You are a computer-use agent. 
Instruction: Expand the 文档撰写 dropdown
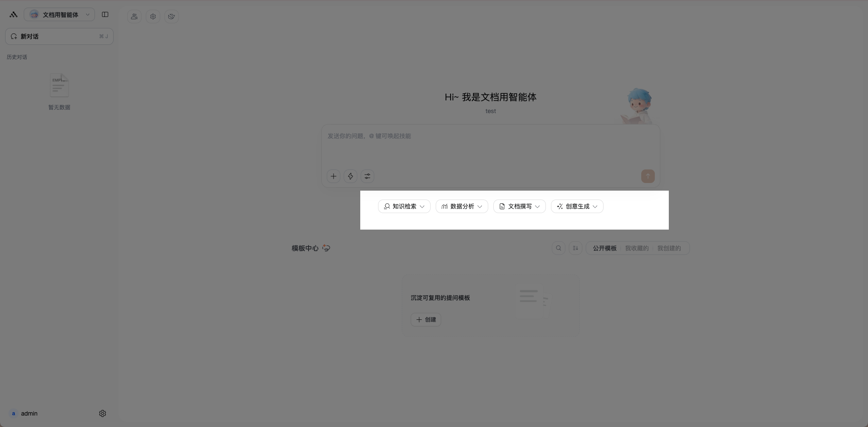[520, 206]
